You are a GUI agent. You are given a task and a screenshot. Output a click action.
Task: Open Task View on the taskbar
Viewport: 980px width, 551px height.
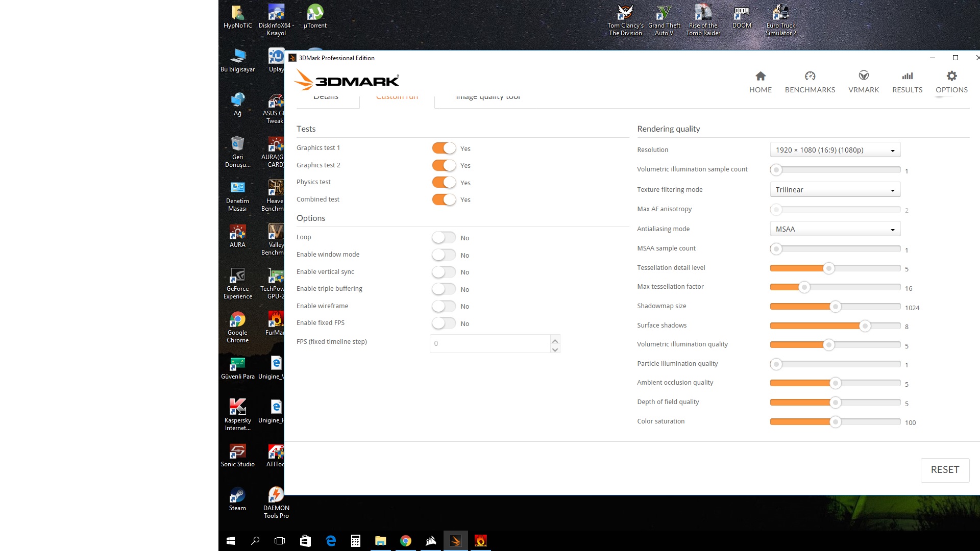[x=280, y=541]
